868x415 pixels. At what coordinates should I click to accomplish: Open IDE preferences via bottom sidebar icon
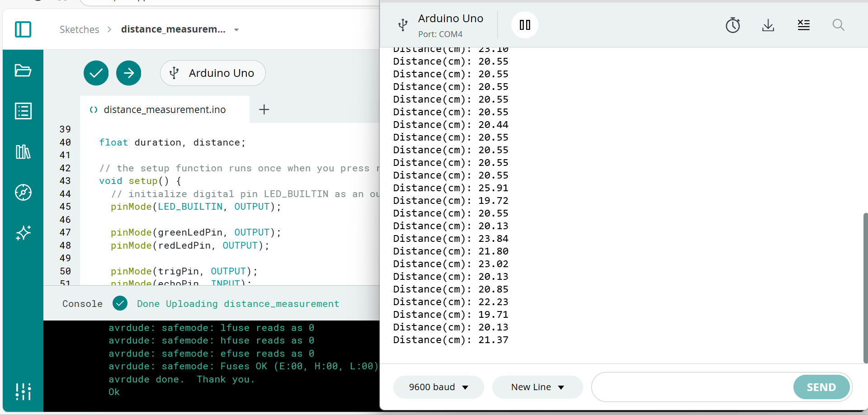(x=23, y=391)
